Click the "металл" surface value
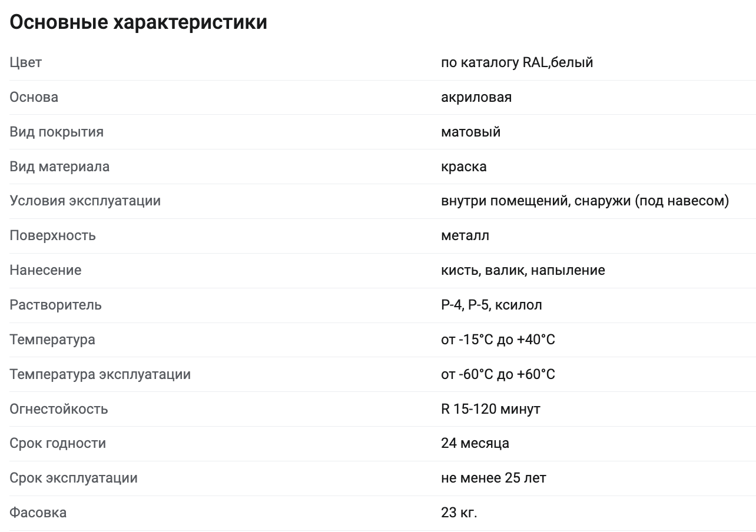756x532 pixels. pos(465,235)
